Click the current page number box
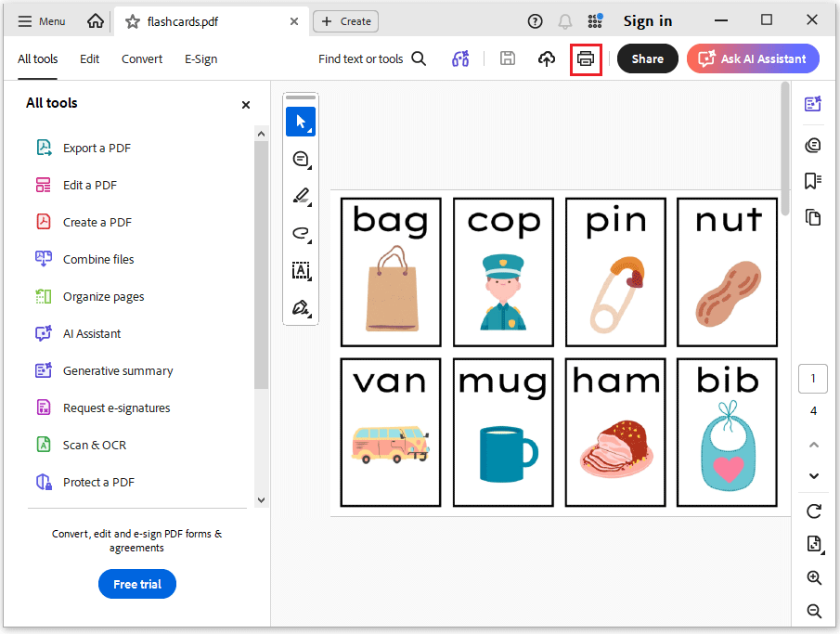Viewport: 840px width, 634px height. point(813,379)
